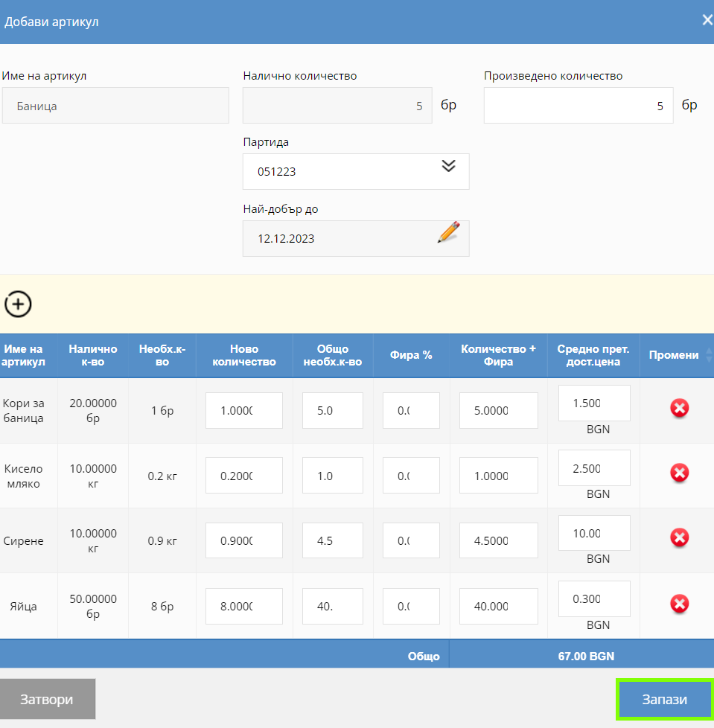714x728 pixels.
Task: Click Фира % field for Кори за баница
Action: click(x=411, y=410)
